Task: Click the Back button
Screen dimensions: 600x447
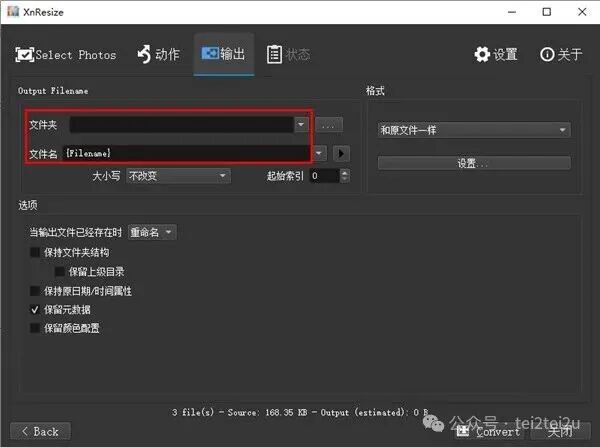Action: [x=41, y=432]
